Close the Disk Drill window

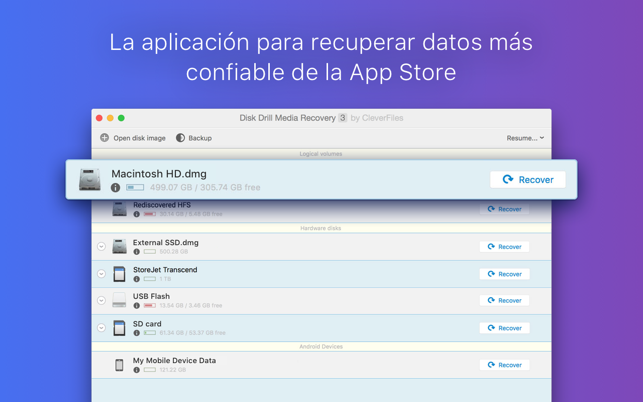[99, 118]
